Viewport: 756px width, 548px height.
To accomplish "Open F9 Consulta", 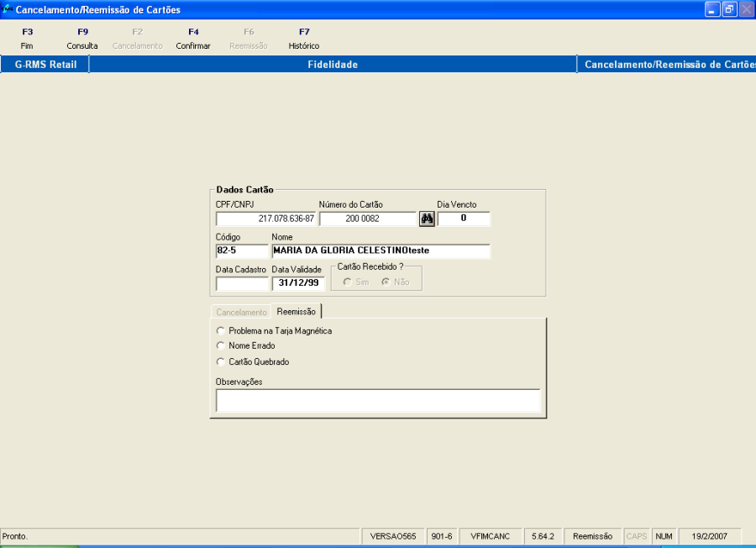I will tap(82, 39).
